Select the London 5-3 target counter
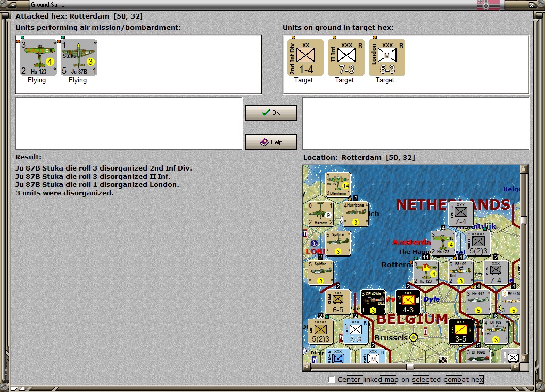The image size is (545, 392). coord(387,57)
